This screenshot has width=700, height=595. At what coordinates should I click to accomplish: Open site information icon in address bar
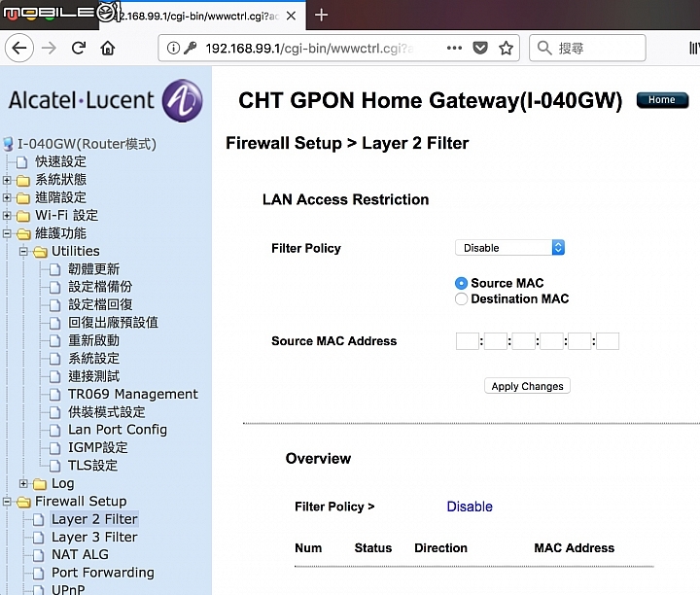tap(173, 48)
